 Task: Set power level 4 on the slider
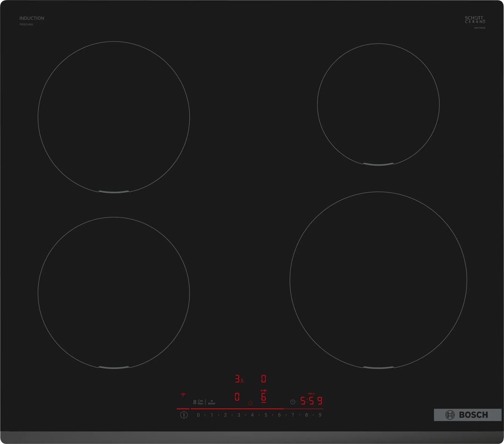252,415
